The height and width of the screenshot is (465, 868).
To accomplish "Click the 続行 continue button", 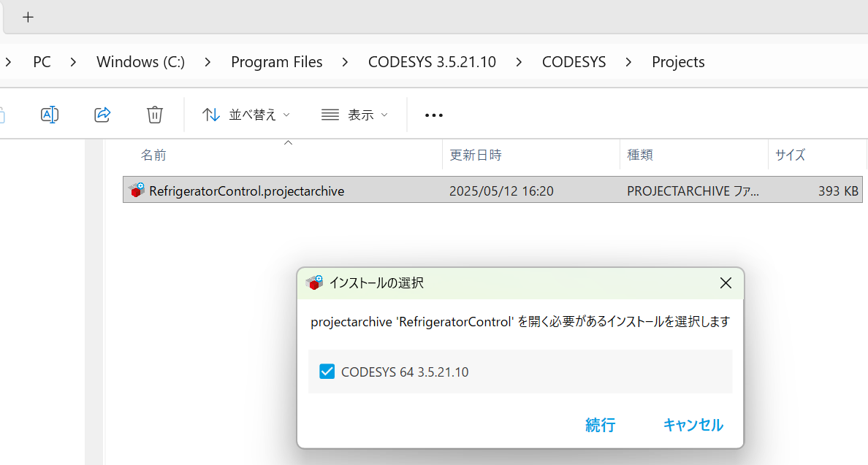I will point(600,425).
